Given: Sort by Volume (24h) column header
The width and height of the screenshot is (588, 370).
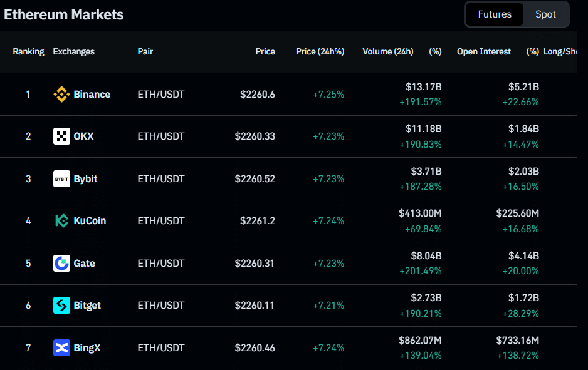Looking at the screenshot, I should 387,52.
